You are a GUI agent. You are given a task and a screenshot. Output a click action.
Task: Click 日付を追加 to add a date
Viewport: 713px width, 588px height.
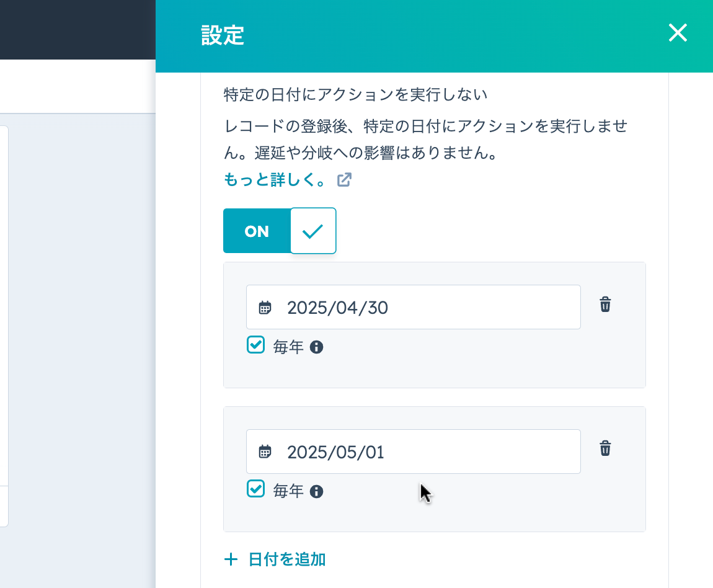pyautogui.click(x=287, y=559)
